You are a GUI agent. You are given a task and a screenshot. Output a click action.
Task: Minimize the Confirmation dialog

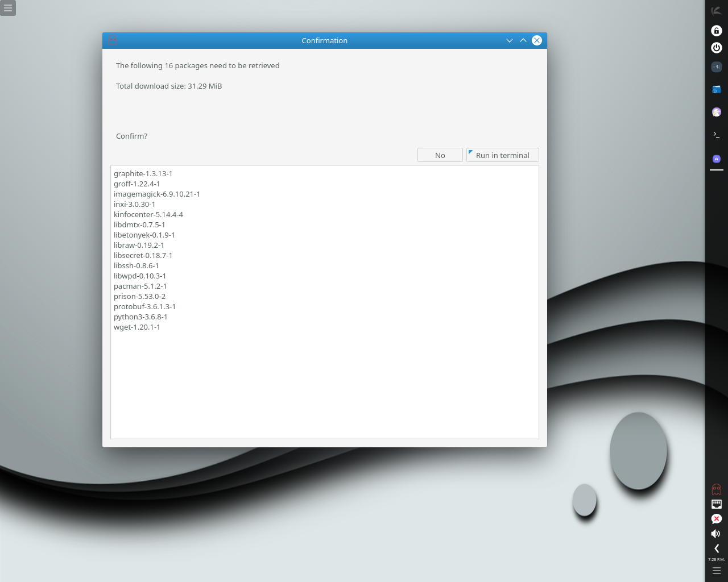510,40
